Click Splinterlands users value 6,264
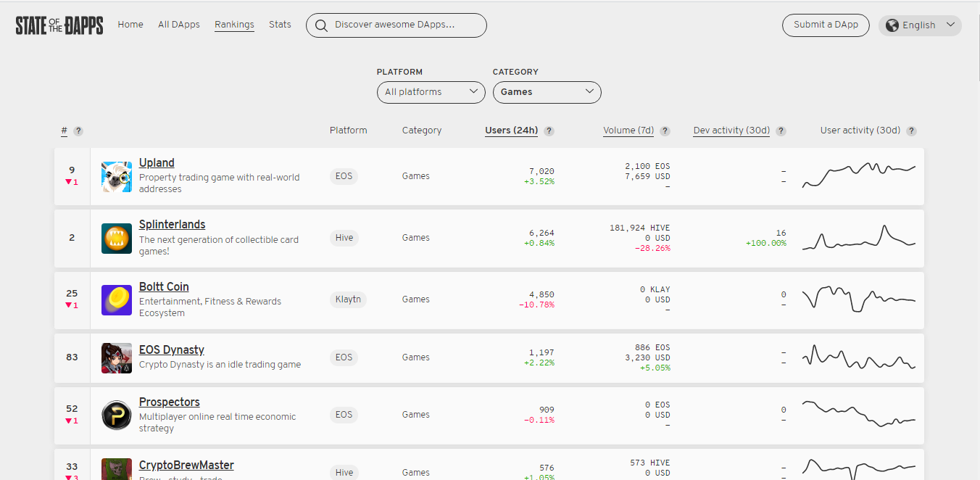The image size is (980, 480). point(541,233)
